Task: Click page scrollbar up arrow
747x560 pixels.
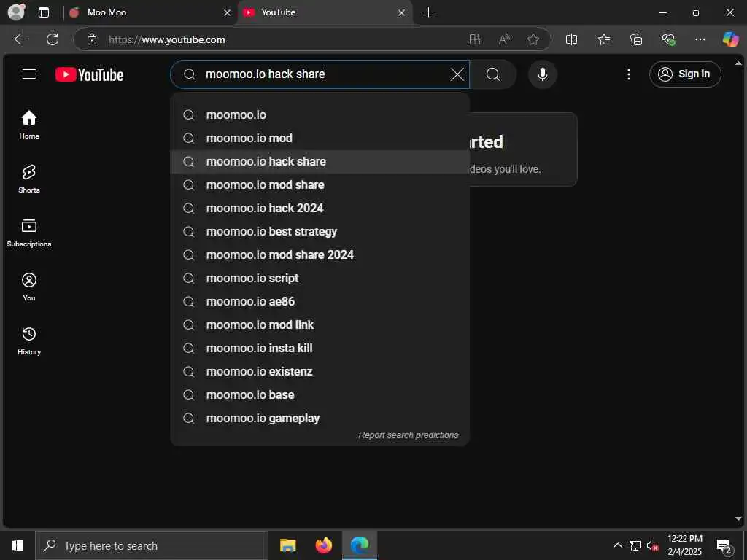Action: click(x=738, y=63)
